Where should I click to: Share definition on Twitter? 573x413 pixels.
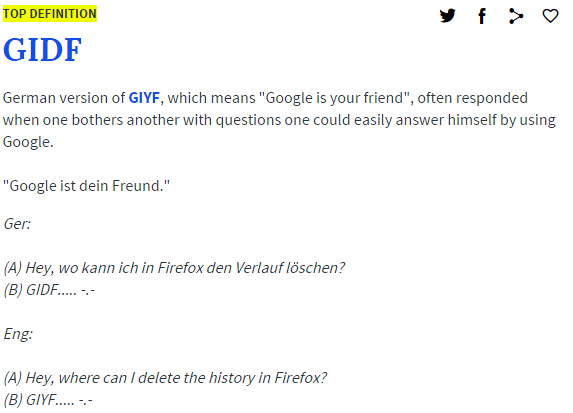point(447,16)
